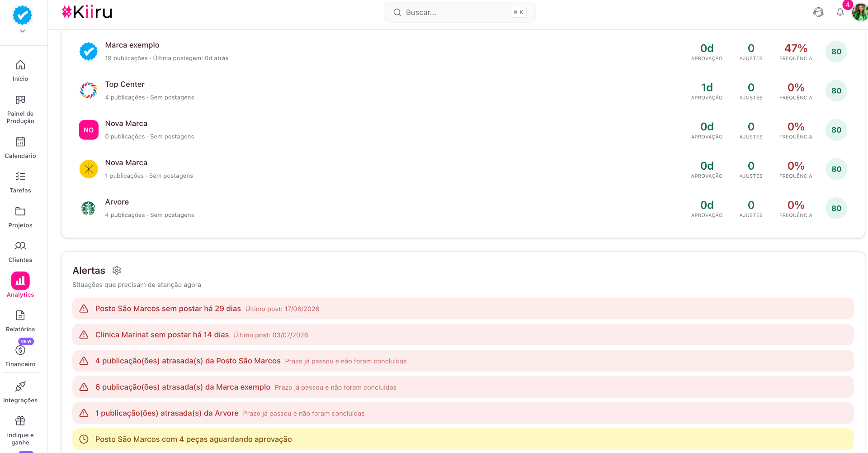Click Top Center's 1d aprovação value
Screen dimensions: 868x453
[x=707, y=87]
